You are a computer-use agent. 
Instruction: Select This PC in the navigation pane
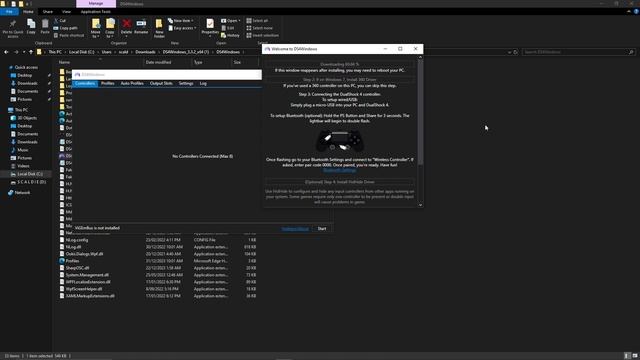[21, 110]
